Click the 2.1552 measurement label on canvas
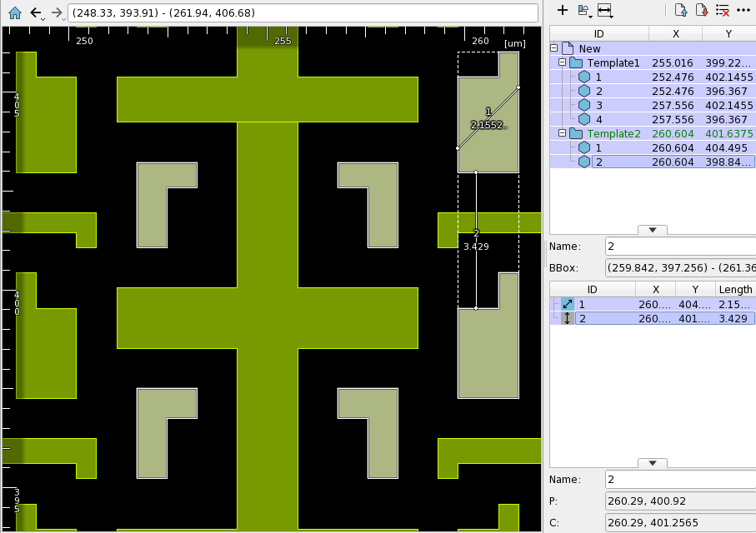This screenshot has width=756, height=533. click(489, 125)
